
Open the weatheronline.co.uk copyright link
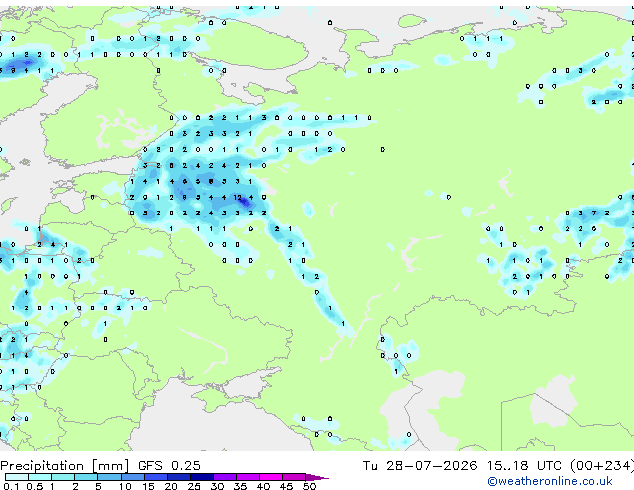[x=550, y=481]
